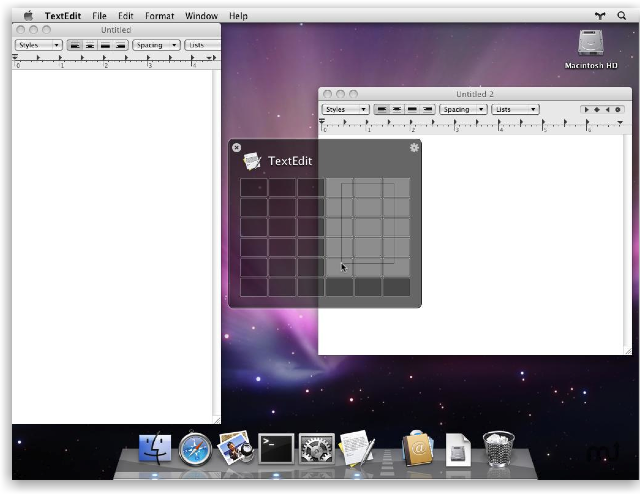Add a left tab stop in Untitled 2
640x494 pixels.
[587, 109]
